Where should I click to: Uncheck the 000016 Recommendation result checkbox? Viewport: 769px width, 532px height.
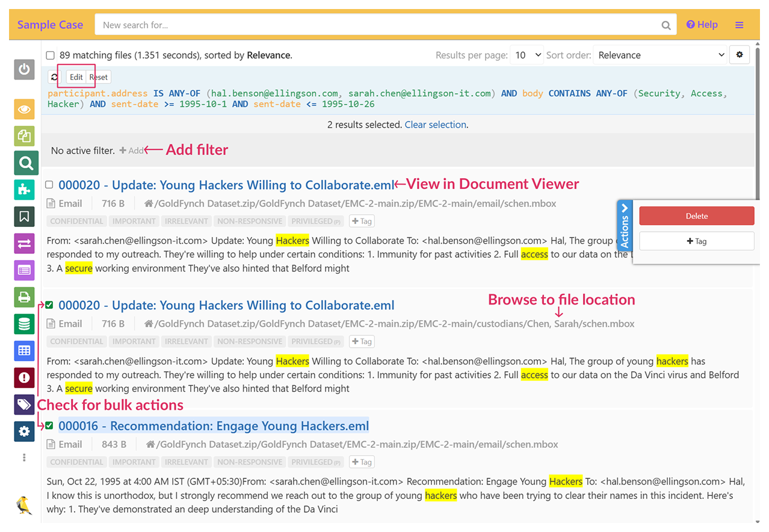[49, 425]
